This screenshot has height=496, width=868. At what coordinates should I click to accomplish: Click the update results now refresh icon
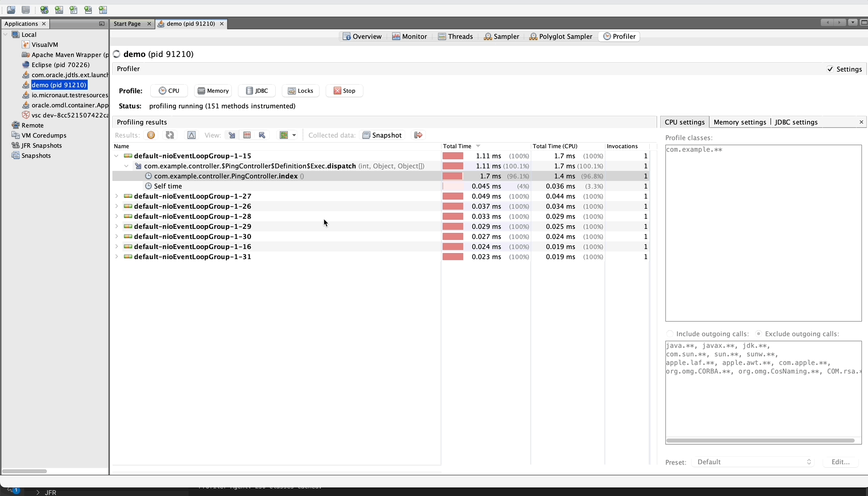click(x=170, y=135)
